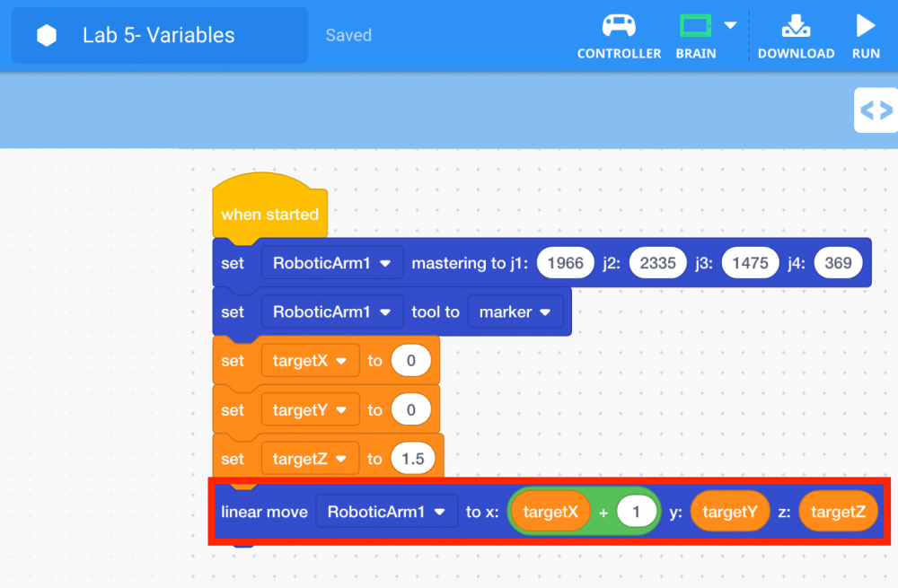The height and width of the screenshot is (588, 898).
Task: Download the project to the Brain
Action: coord(796,27)
